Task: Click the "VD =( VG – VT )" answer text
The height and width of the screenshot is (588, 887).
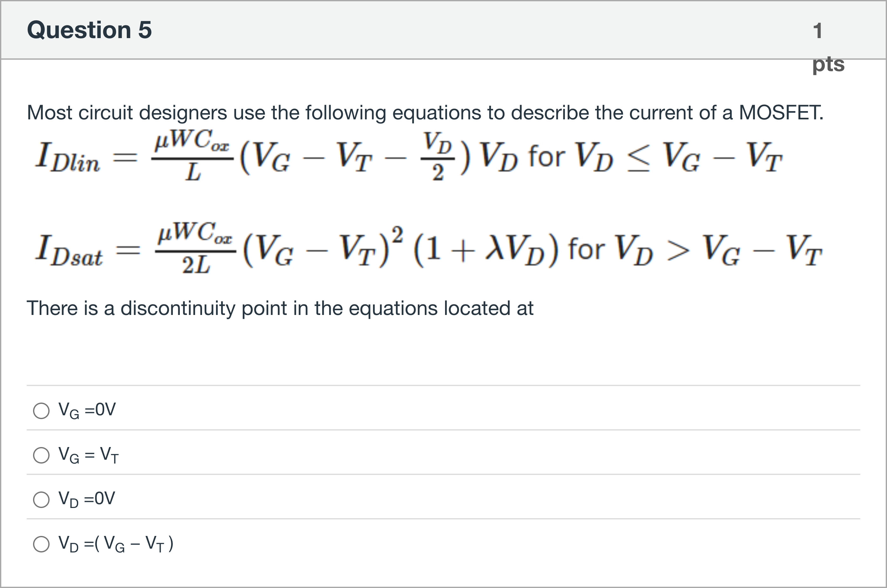Action: pos(116,544)
